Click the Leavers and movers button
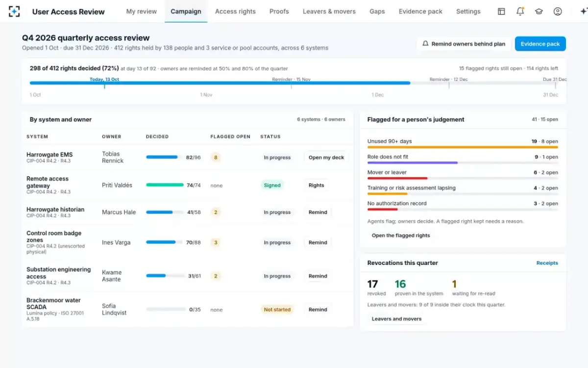This screenshot has width=588, height=368. (x=396, y=319)
